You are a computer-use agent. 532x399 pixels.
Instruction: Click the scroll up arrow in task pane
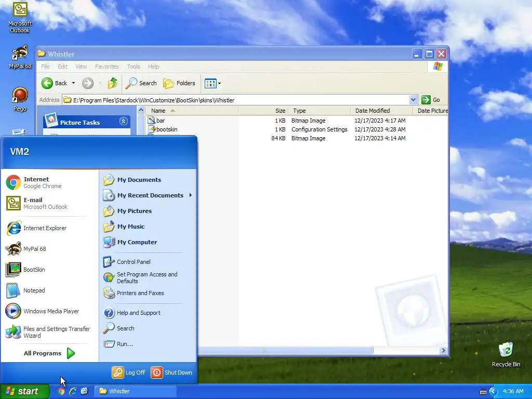click(x=141, y=110)
